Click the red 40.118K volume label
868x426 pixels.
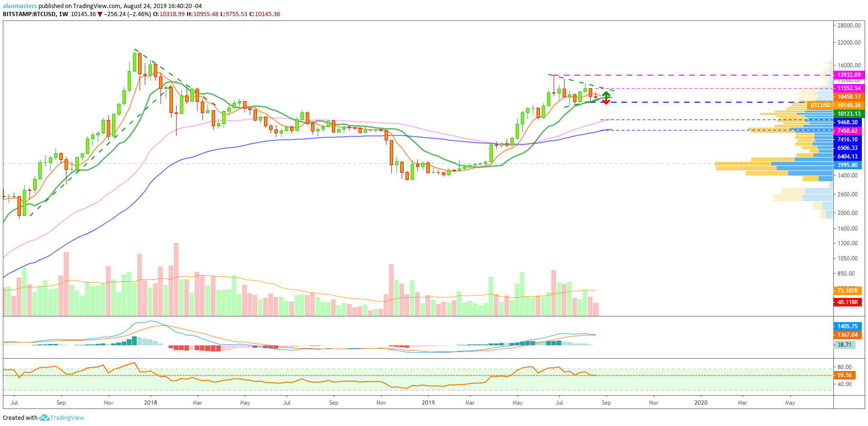(848, 302)
